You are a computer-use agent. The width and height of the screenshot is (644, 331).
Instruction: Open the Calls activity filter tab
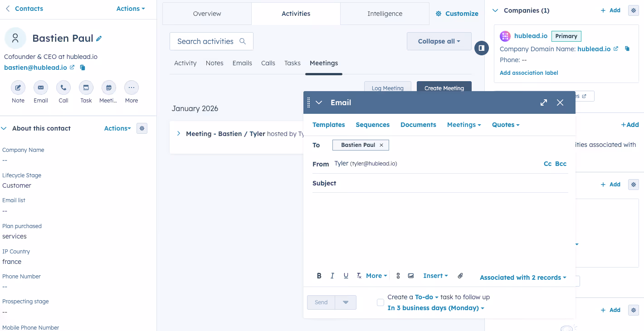pos(268,63)
